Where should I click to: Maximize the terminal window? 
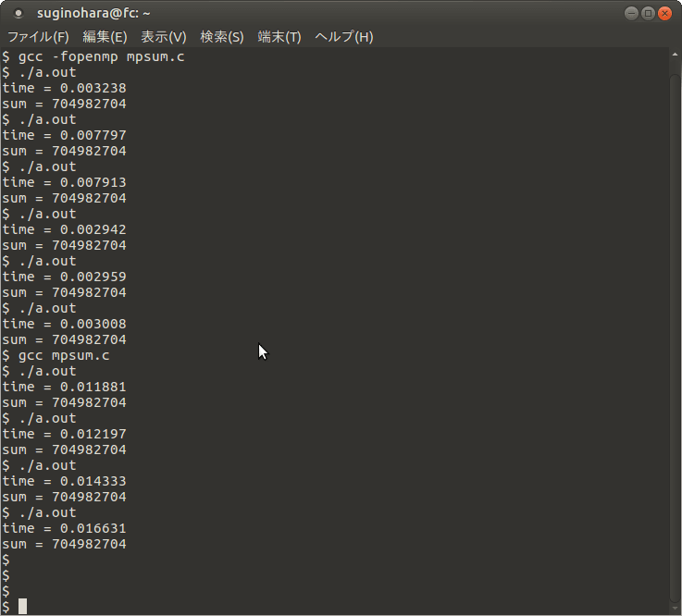coord(648,14)
